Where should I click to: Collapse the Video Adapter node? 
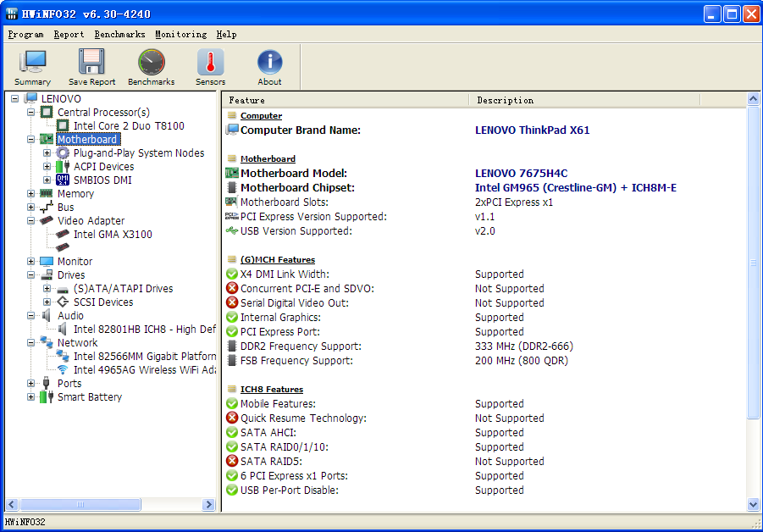click(x=30, y=220)
